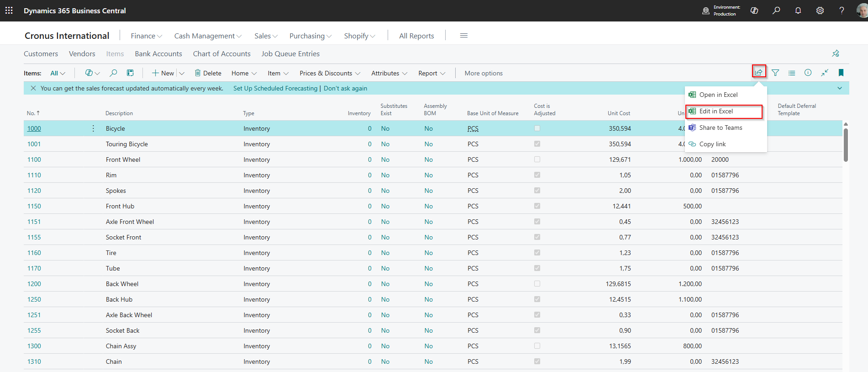The image size is (868, 372).
Task: Expand the New dropdown arrow
Action: tap(182, 73)
